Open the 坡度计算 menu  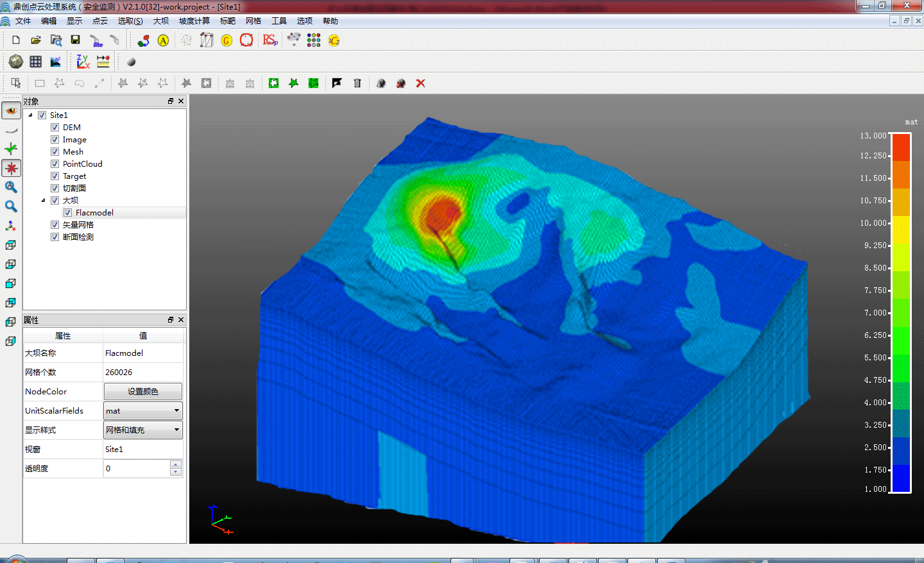point(194,21)
